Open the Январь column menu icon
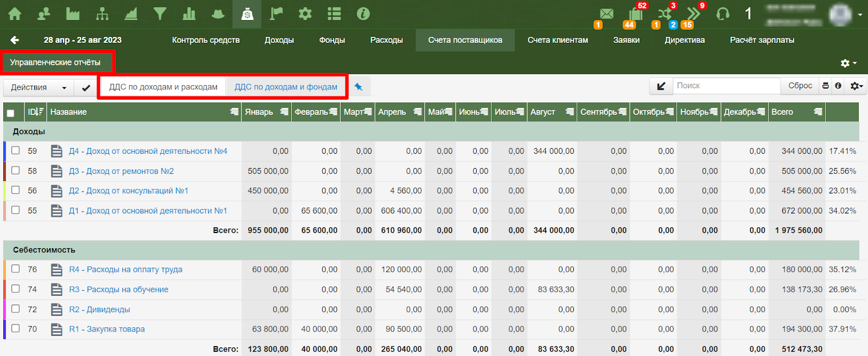This screenshot has width=868, height=356. coord(284,112)
